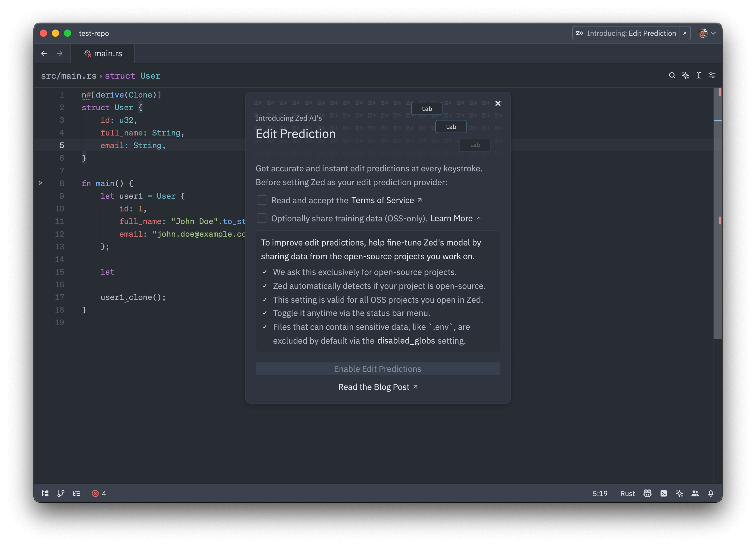Run main function using gutter play arrow

[x=41, y=183]
